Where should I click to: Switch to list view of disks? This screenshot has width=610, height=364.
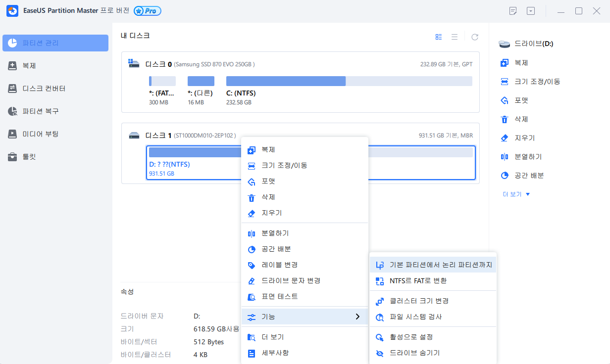(x=455, y=37)
